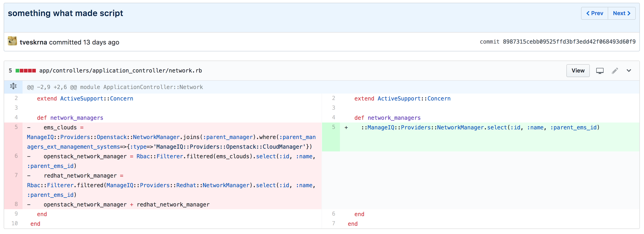Click the commit hash 8987315cebb...

(569, 42)
